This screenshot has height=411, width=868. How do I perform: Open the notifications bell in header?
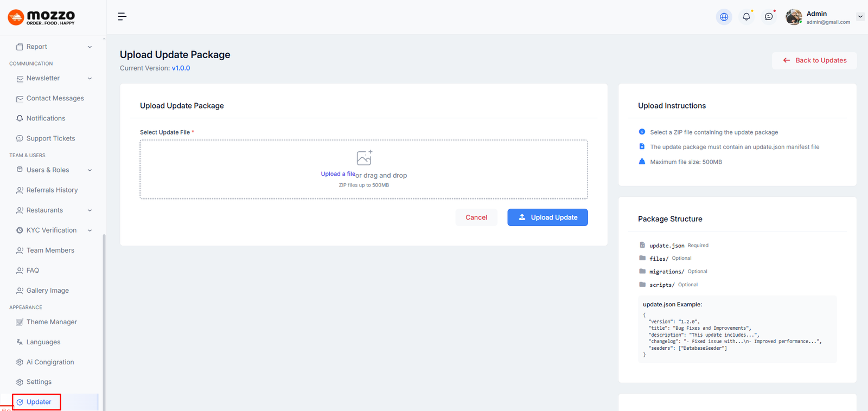pos(746,17)
